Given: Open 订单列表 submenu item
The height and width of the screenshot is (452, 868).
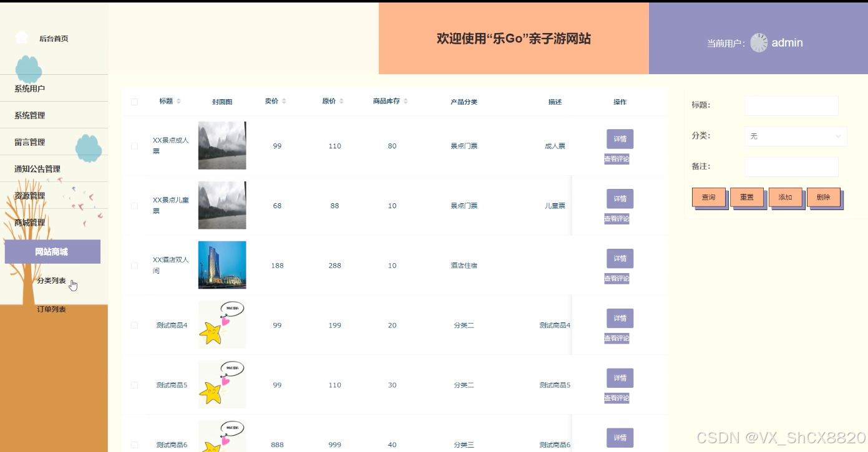Looking at the screenshot, I should click(51, 309).
